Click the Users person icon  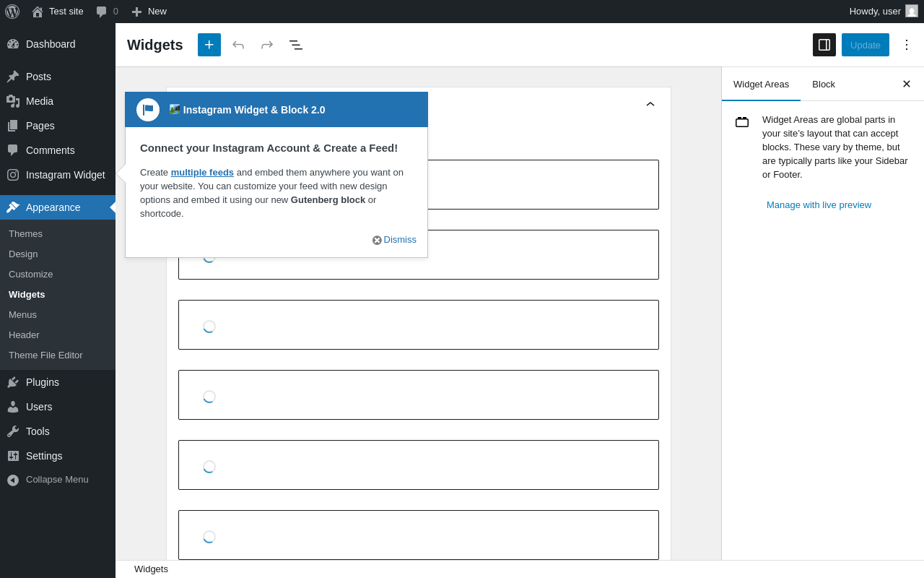coord(13,407)
